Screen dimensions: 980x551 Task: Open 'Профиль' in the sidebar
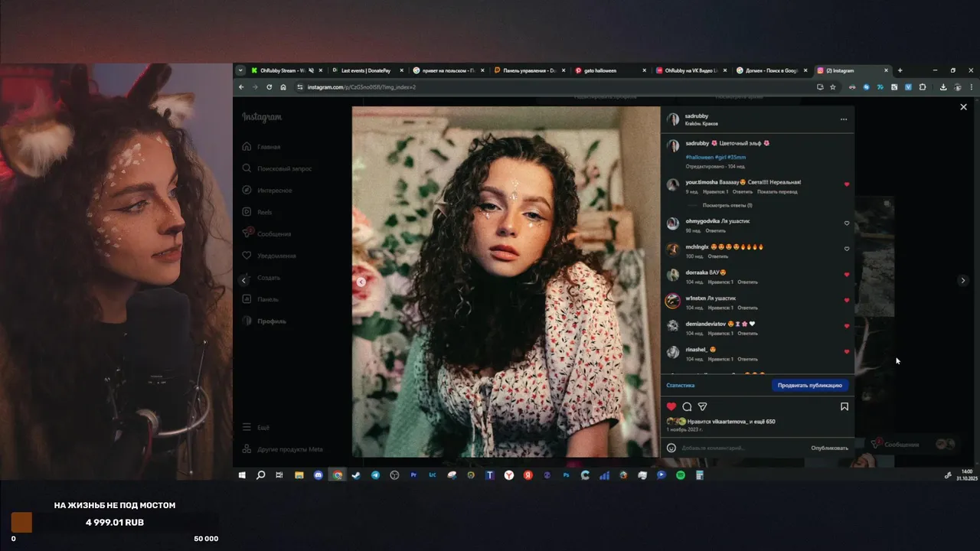[263, 321]
